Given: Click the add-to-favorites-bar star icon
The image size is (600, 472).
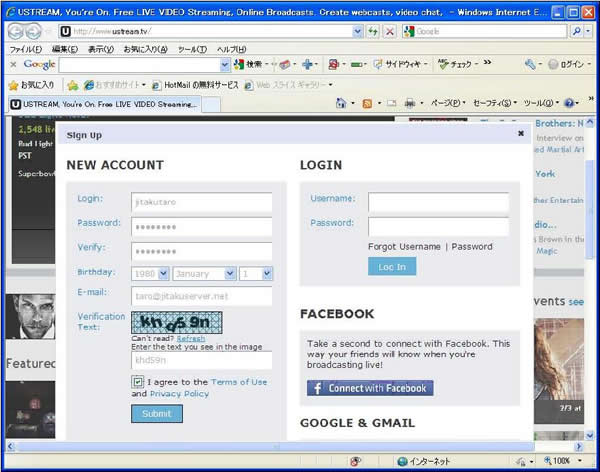Looking at the screenshot, I should 72,85.
